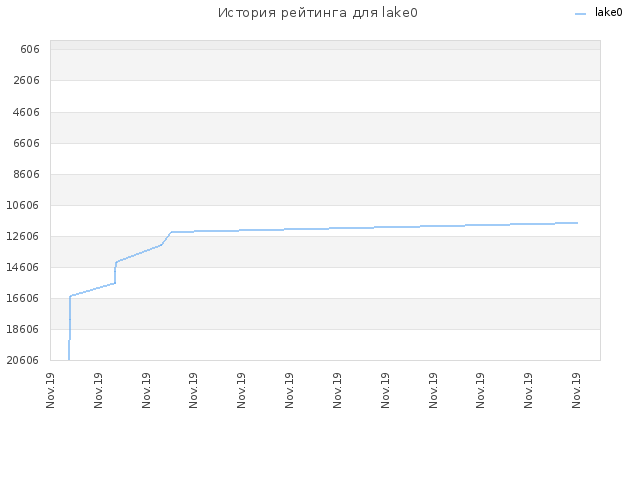The image size is (640, 480).
Task: Toggle the lake0 series via legend label
Action: 609,13
